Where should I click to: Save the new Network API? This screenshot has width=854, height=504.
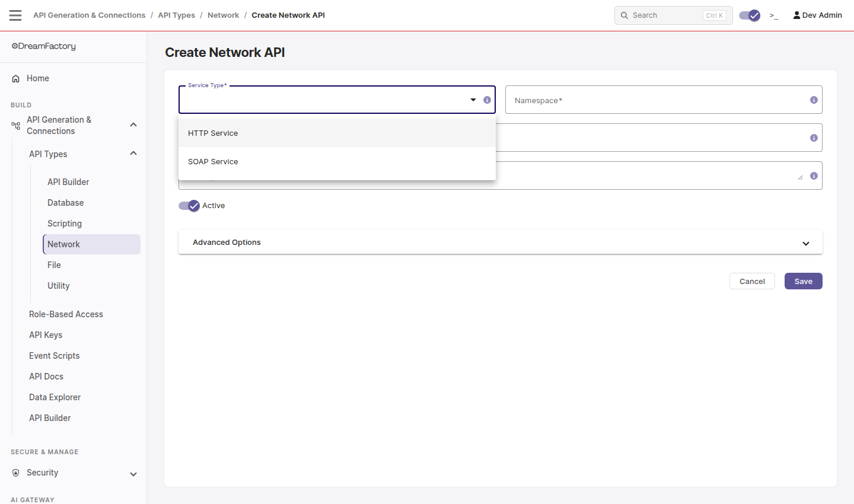point(803,281)
